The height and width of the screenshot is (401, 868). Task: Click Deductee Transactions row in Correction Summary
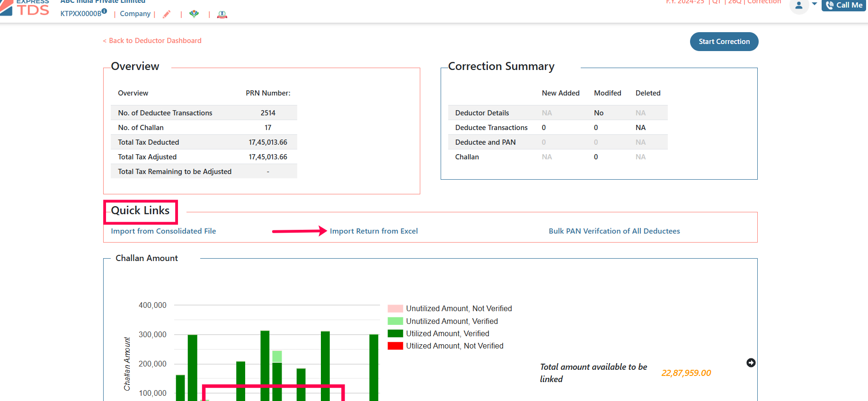[x=558, y=128]
